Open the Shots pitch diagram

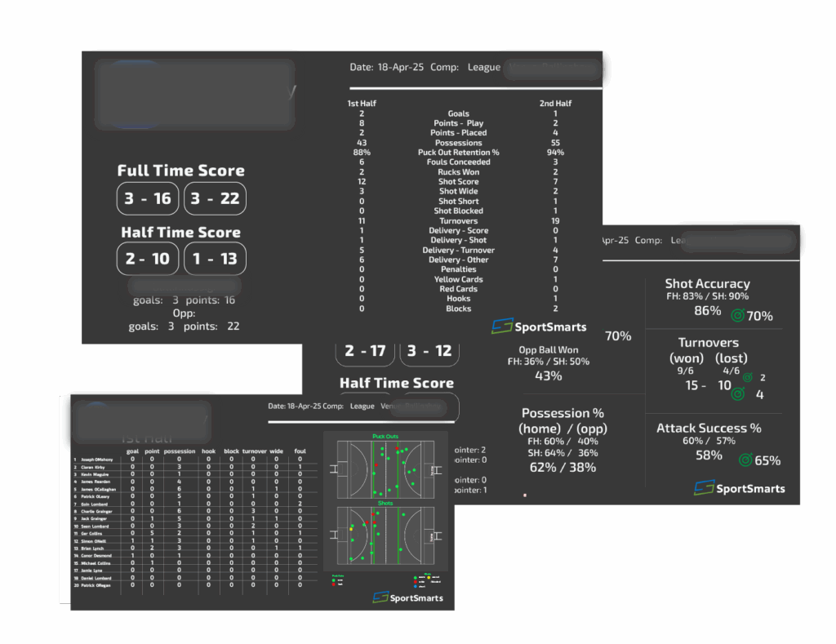tap(385, 535)
